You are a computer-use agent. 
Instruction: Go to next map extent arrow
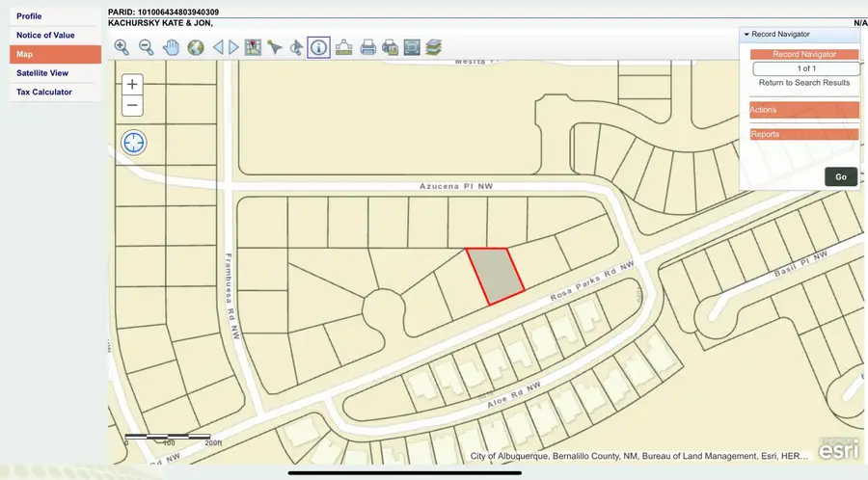(x=233, y=47)
